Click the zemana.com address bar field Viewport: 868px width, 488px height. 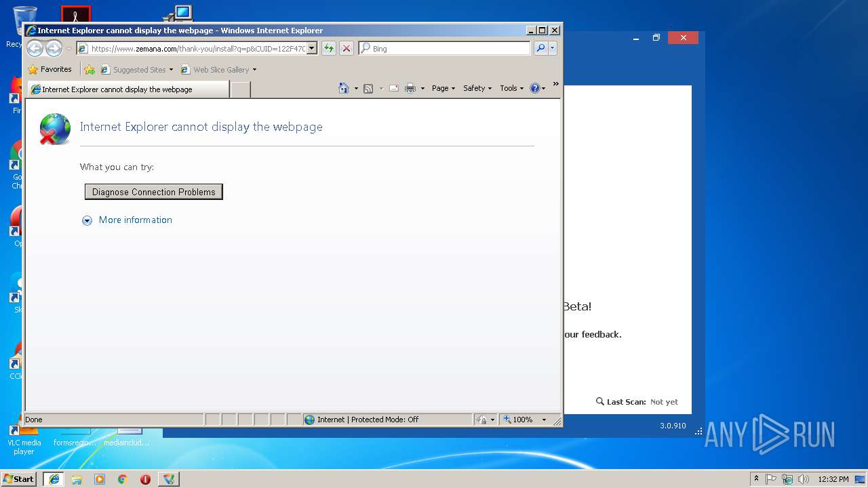click(x=197, y=48)
